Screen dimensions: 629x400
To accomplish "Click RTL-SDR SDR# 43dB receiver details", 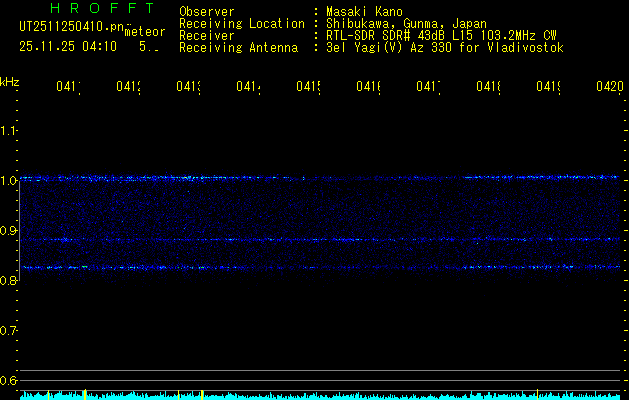I will coord(441,36).
